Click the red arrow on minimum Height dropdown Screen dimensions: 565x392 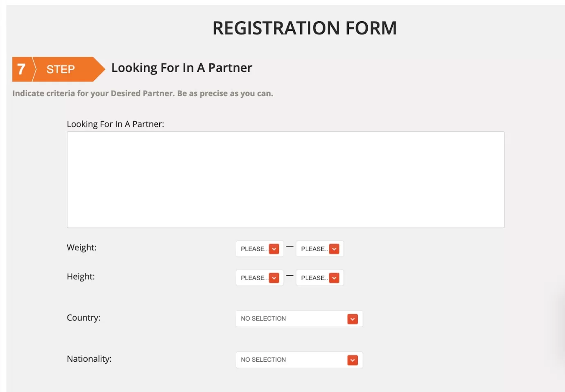click(x=274, y=278)
